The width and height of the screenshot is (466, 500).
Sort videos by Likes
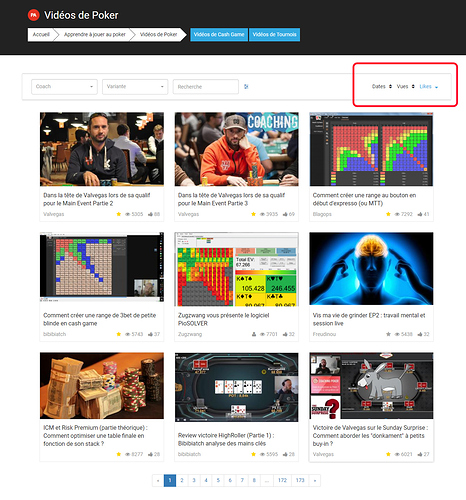[429, 87]
